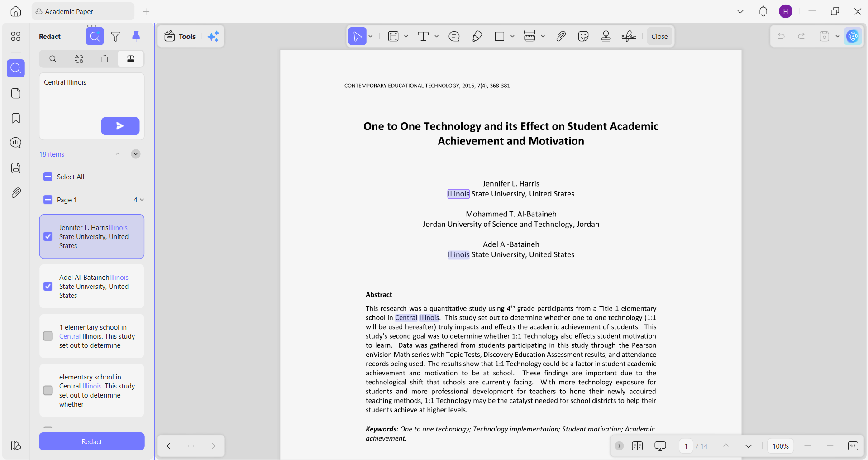This screenshot has width=868, height=460.
Task: Select the highlight text tool
Action: [393, 36]
